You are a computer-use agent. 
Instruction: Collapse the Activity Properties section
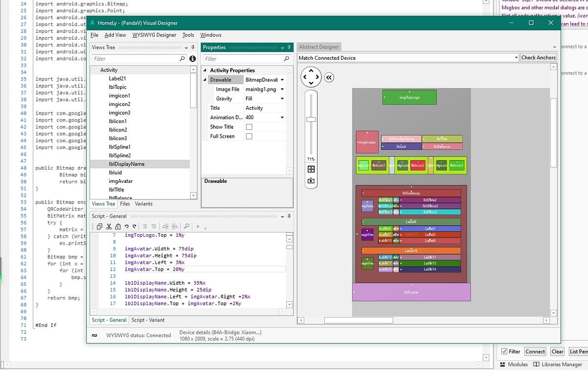[206, 71]
